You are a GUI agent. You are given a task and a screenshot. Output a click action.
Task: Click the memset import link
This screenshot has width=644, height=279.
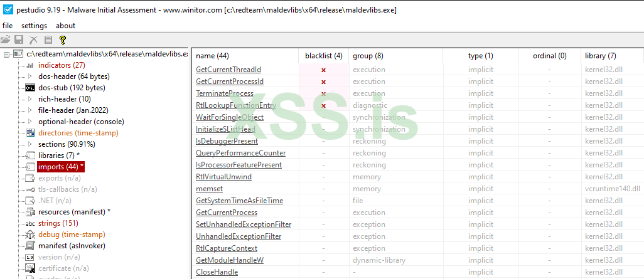[x=209, y=189]
